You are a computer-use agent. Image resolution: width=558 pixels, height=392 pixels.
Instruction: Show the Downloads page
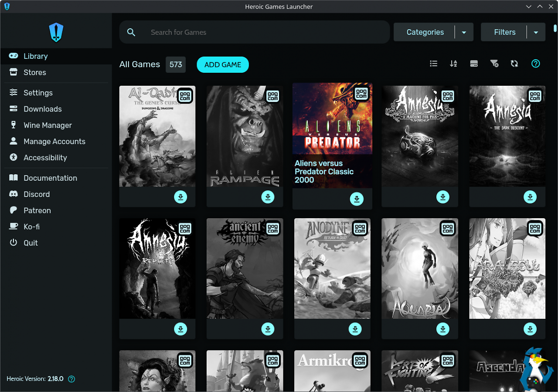coord(56,109)
